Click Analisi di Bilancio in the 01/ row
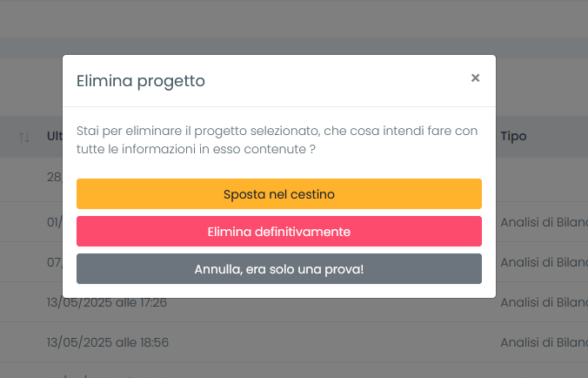 click(x=545, y=222)
